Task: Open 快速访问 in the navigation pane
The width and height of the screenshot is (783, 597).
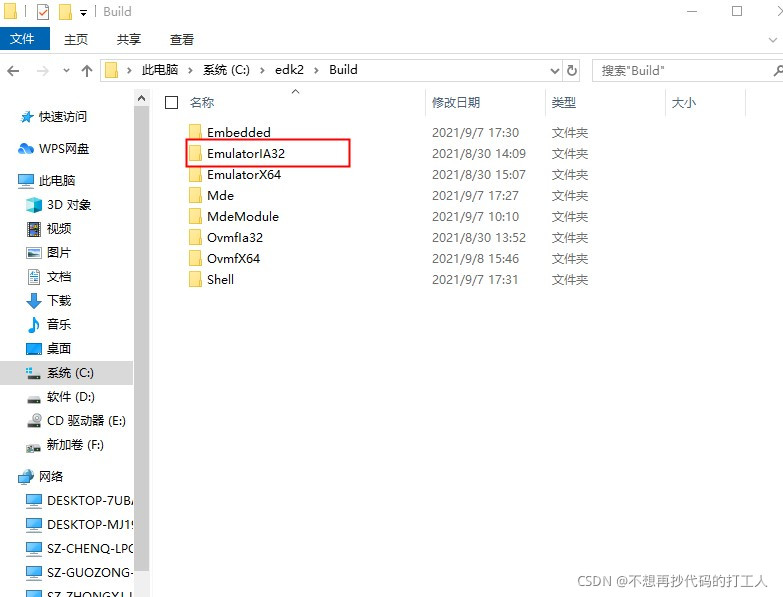Action: point(62,117)
